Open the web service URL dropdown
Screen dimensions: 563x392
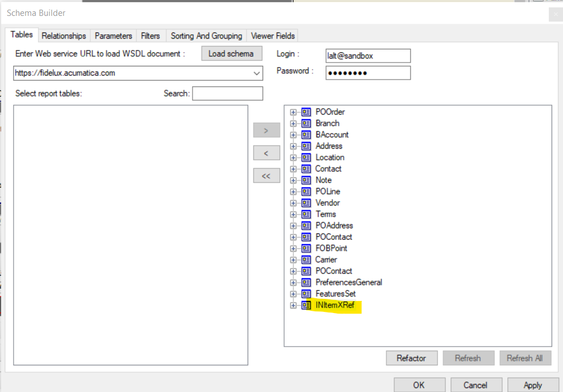tap(257, 73)
